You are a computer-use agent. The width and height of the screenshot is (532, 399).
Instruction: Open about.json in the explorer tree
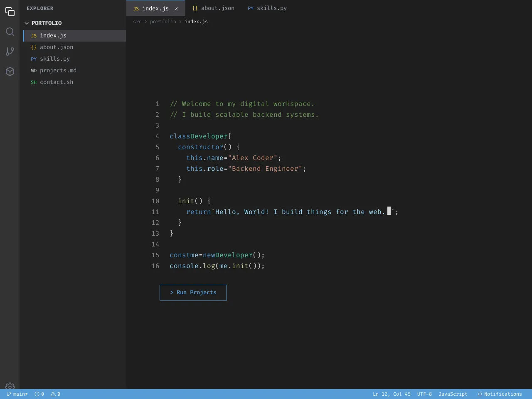pos(75,47)
